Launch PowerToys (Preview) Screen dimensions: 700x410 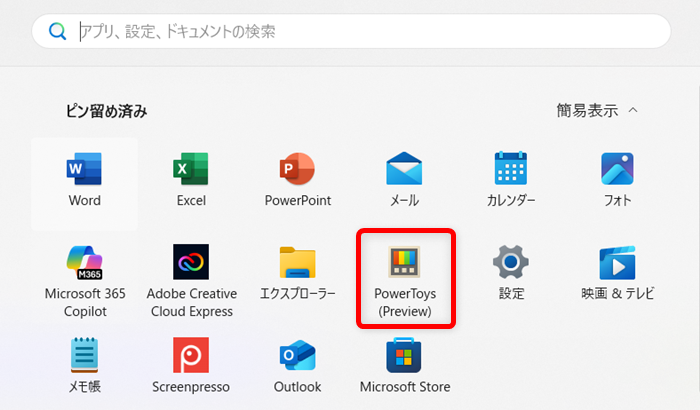405,280
